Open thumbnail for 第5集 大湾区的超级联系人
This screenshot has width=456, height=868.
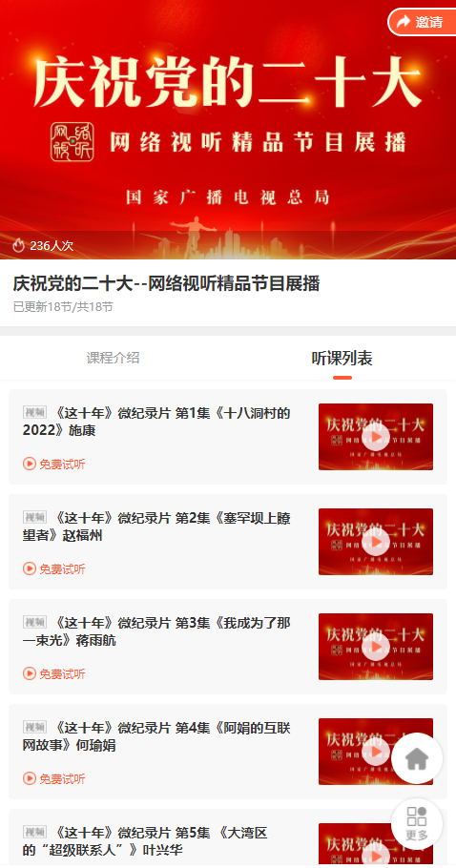(376, 845)
